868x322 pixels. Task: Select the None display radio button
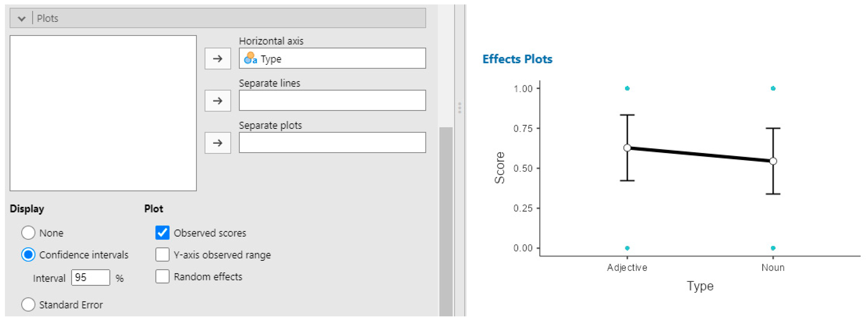click(28, 233)
